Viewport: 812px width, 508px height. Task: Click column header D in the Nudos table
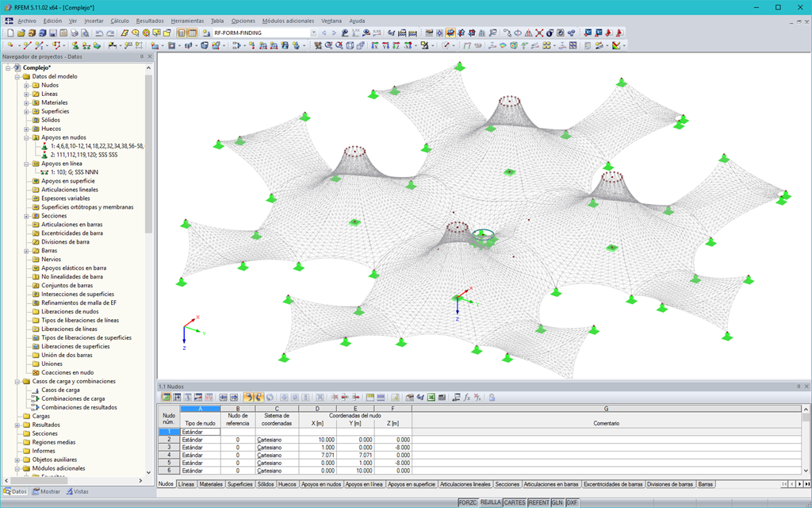(x=318, y=409)
